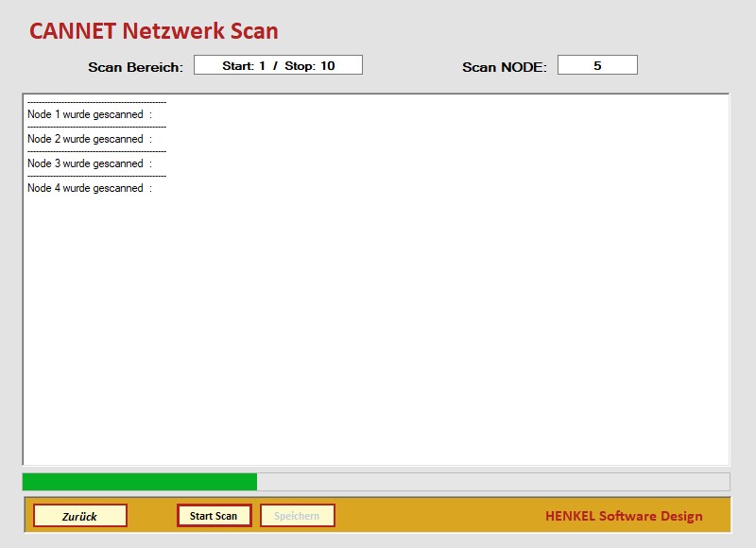Click the Speichern button
The width and height of the screenshot is (756, 548).
[x=297, y=516]
